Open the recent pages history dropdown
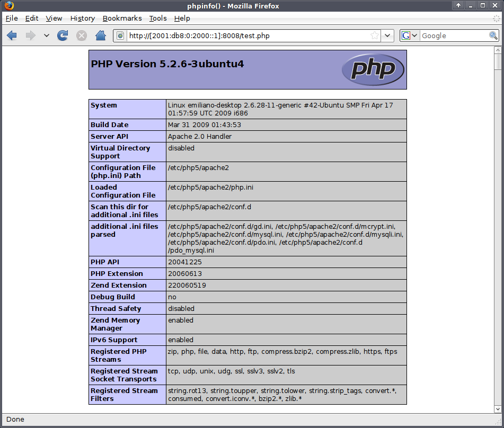504x428 pixels. tap(47, 35)
